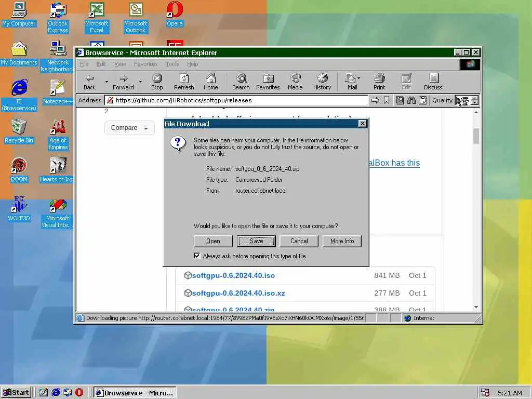Click the 5:21 AM clock

510,393
